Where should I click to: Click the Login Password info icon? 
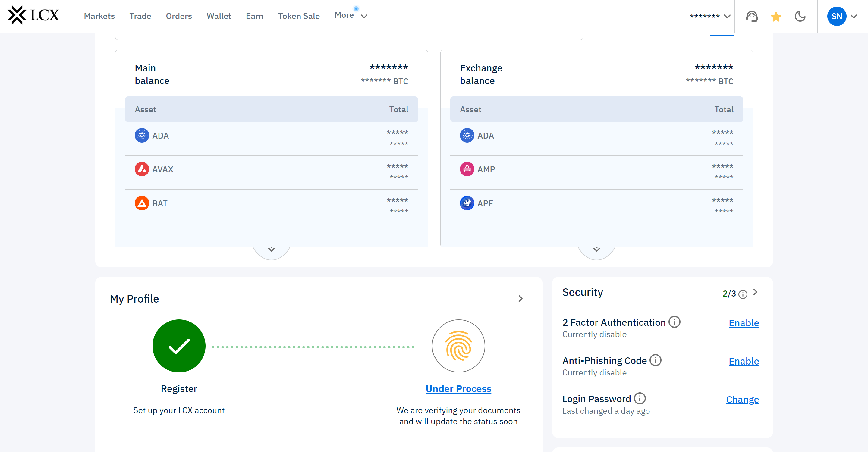tap(640, 398)
